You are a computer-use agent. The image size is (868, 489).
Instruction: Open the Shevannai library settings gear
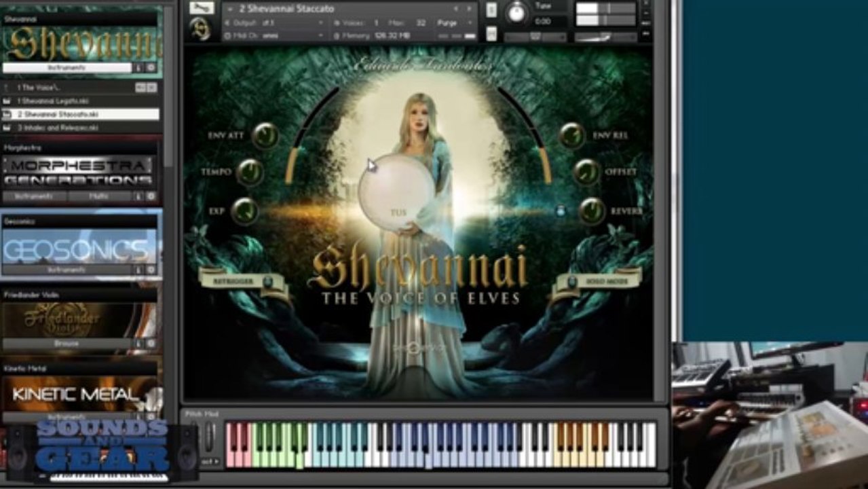coord(151,68)
